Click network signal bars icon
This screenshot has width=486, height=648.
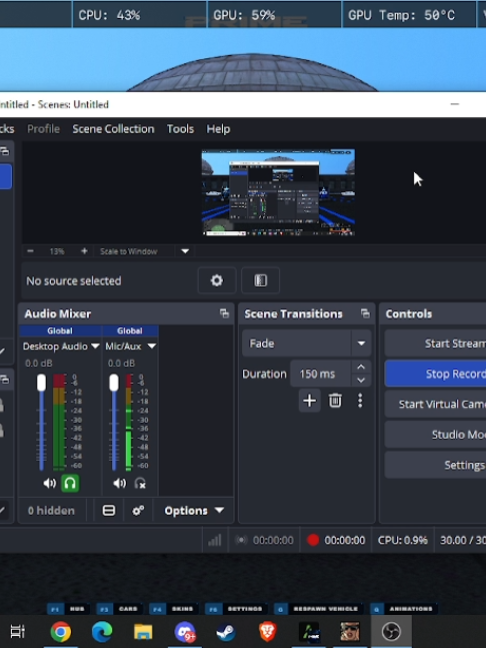pyautogui.click(x=215, y=540)
